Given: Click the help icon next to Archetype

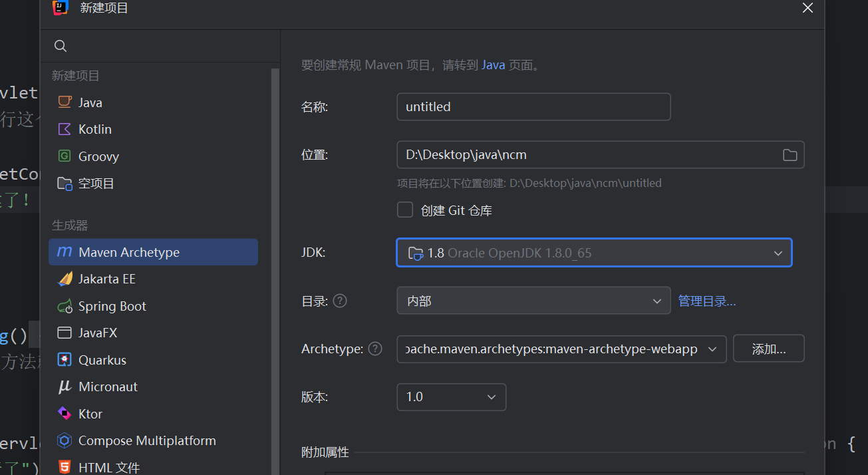Looking at the screenshot, I should [375, 349].
